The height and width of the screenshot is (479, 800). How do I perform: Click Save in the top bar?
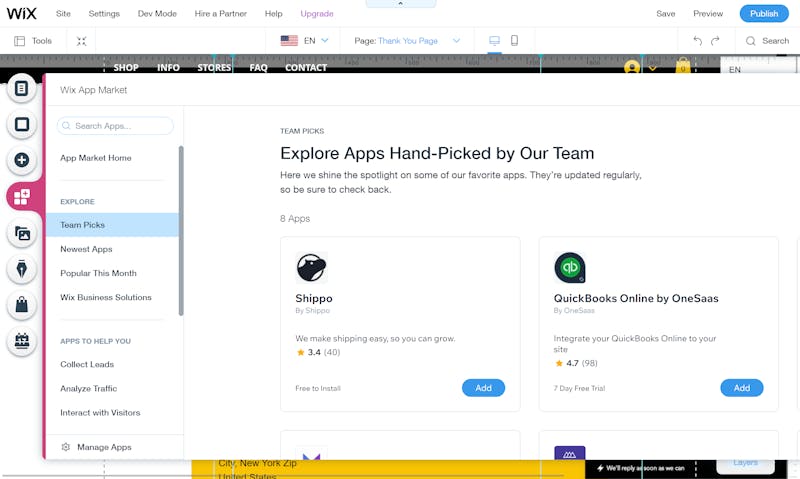click(665, 13)
